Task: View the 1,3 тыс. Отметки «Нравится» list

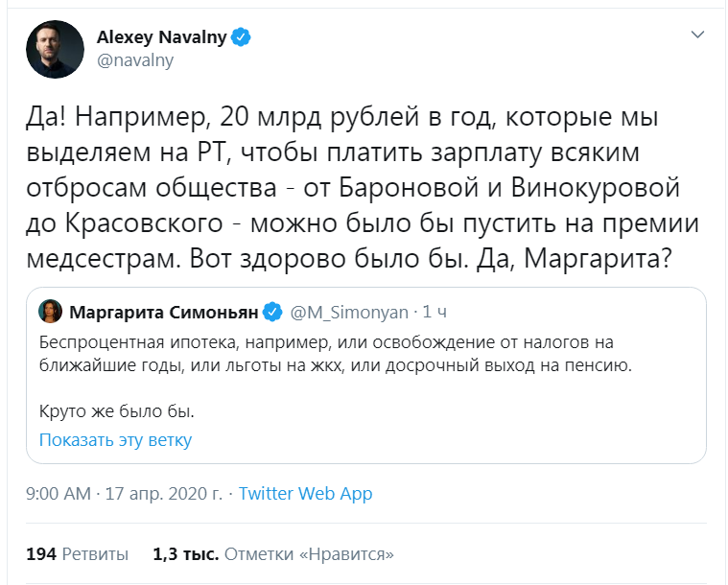Action: click(273, 554)
